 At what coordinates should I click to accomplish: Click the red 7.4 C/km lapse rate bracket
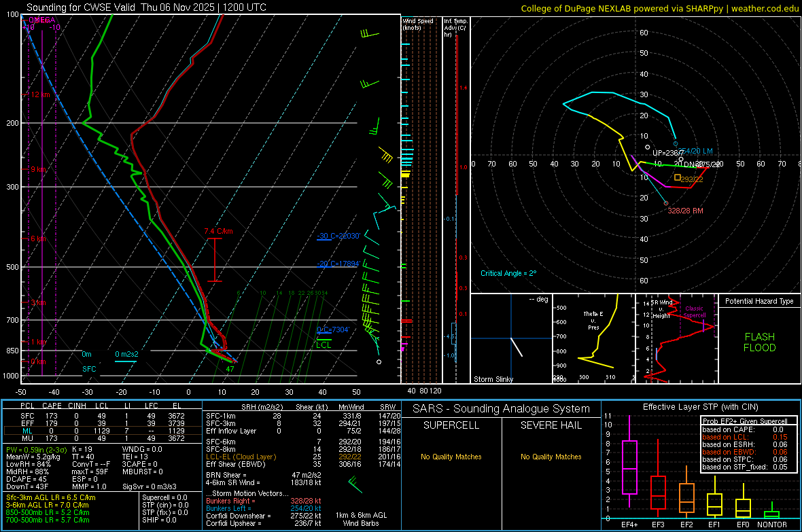tap(215, 260)
